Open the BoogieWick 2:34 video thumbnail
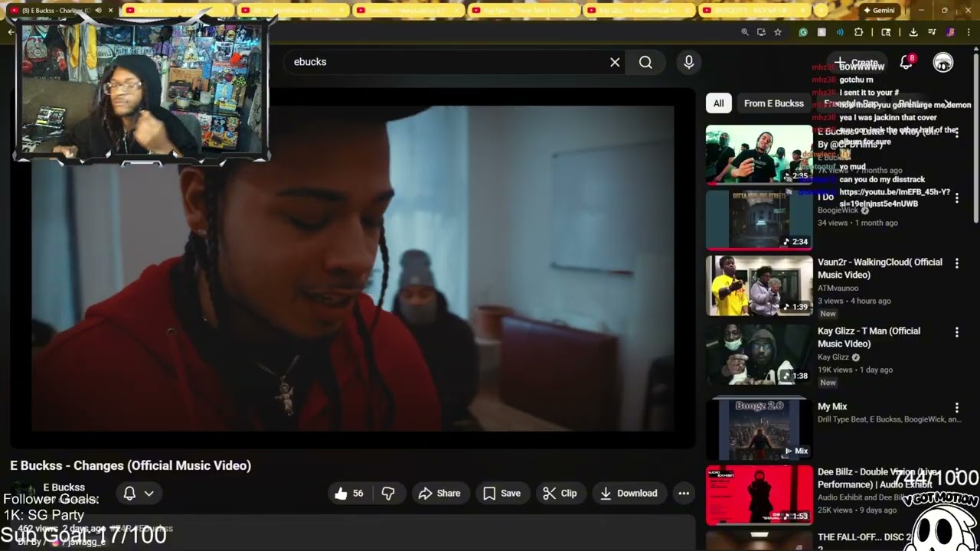This screenshot has width=980, height=551. click(x=759, y=220)
